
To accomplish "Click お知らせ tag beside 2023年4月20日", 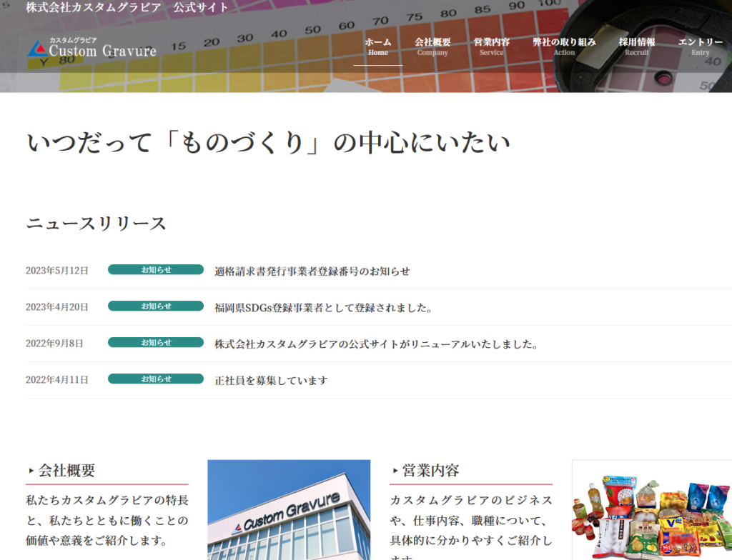I will click(x=156, y=306).
